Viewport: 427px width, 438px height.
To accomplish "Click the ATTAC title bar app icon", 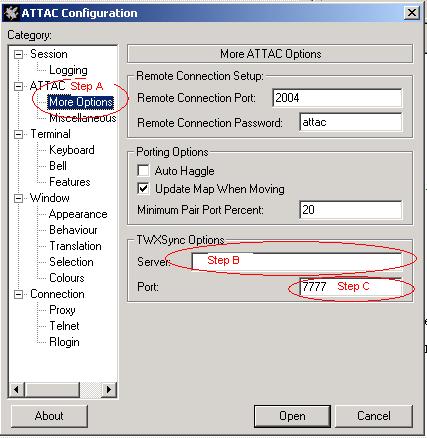I will tap(11, 13).
